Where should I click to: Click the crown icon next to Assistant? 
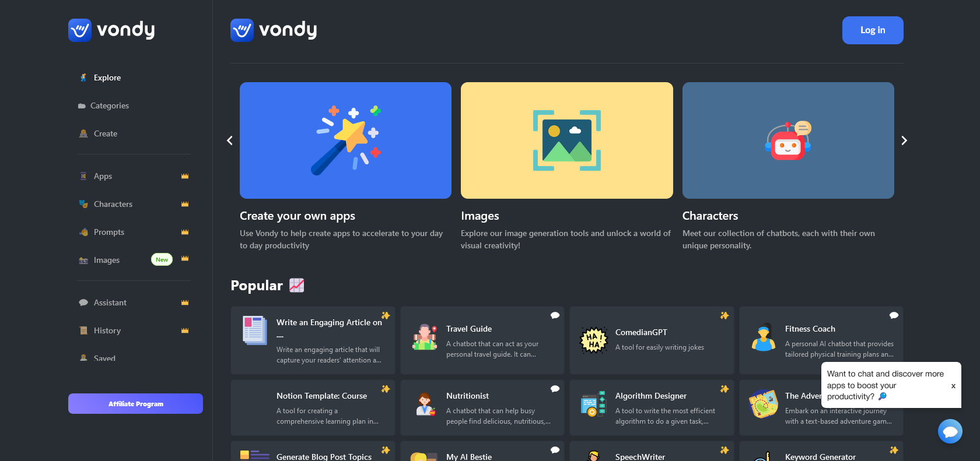click(185, 302)
